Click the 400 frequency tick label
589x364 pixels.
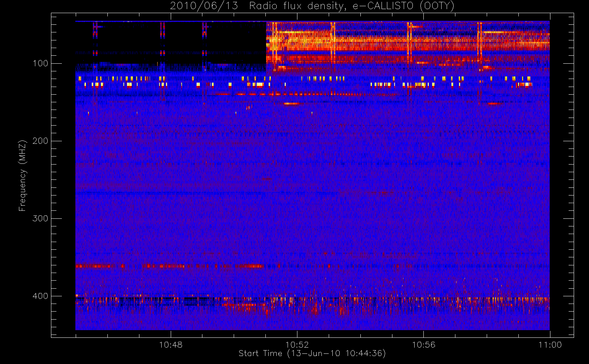(x=40, y=296)
